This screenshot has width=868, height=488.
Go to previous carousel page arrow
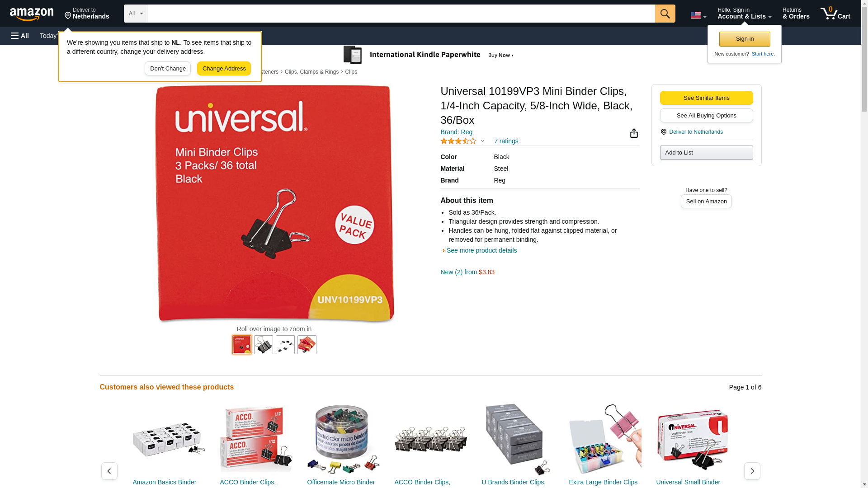pyautogui.click(x=109, y=471)
